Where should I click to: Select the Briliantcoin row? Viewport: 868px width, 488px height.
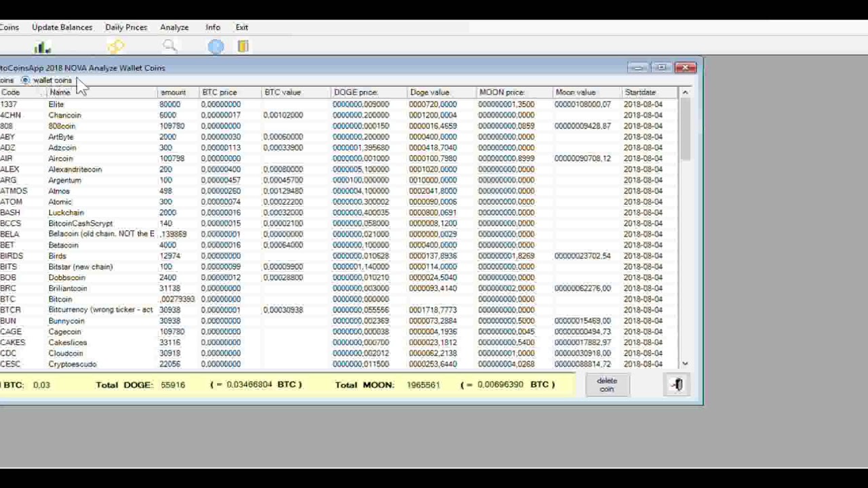click(339, 289)
